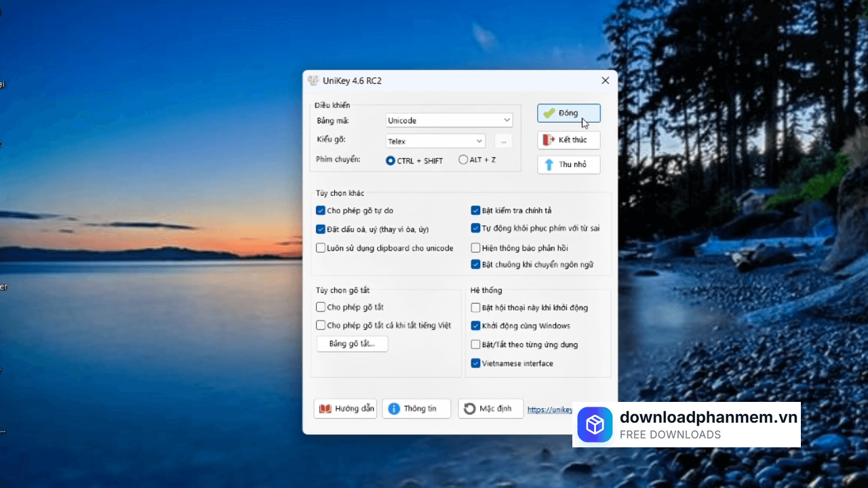Toggle the Vietnamese interface checkbox
The height and width of the screenshot is (488, 868).
coord(476,363)
